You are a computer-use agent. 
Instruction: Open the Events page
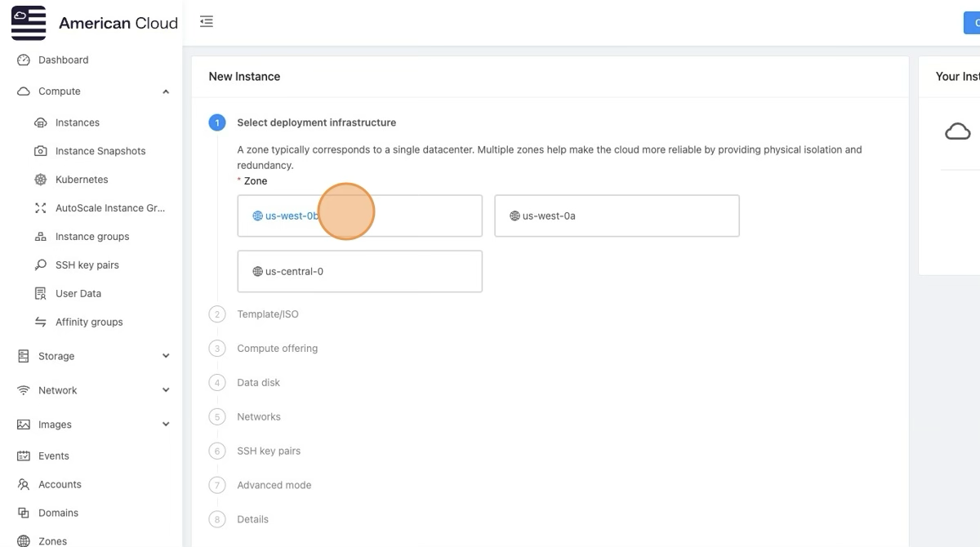(x=54, y=456)
